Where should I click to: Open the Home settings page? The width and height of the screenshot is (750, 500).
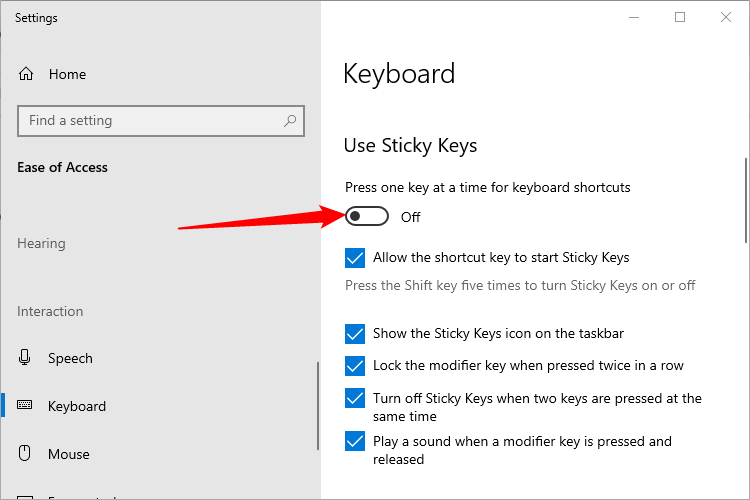pos(67,74)
